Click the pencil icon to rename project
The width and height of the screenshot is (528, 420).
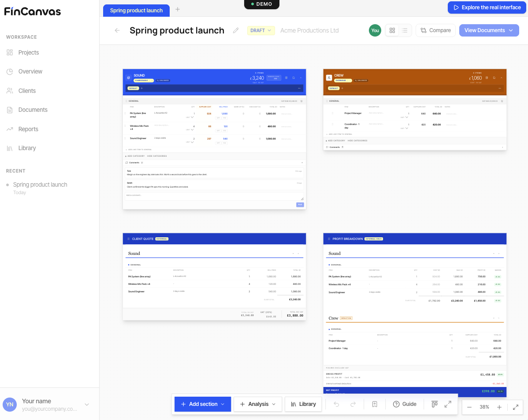pos(236,30)
